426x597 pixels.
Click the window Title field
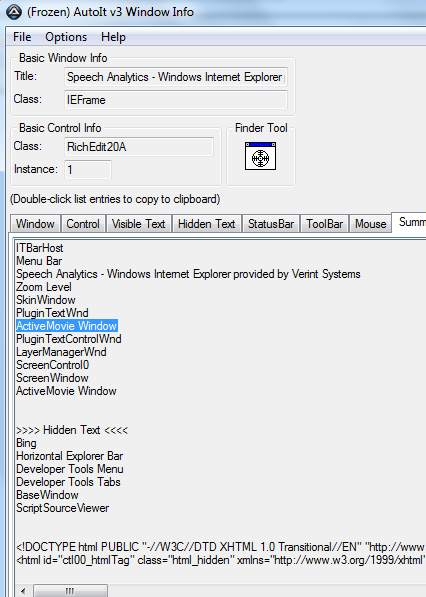[176, 77]
